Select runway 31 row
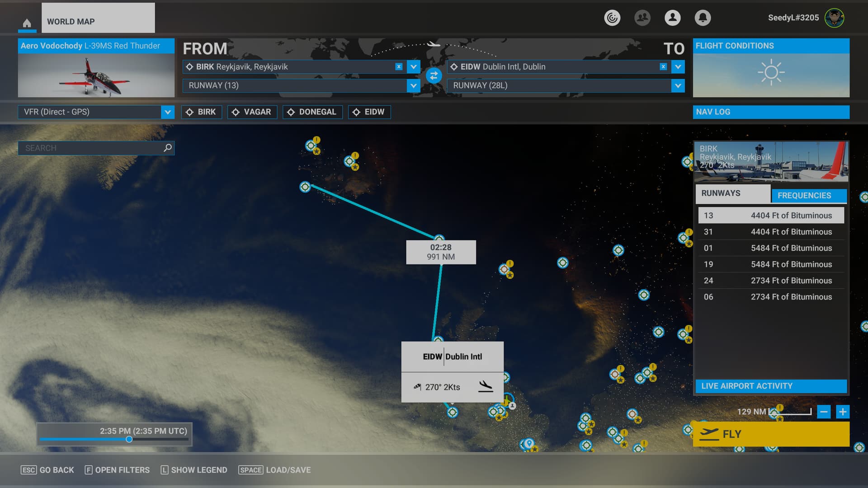This screenshot has height=488, width=868. pos(771,232)
